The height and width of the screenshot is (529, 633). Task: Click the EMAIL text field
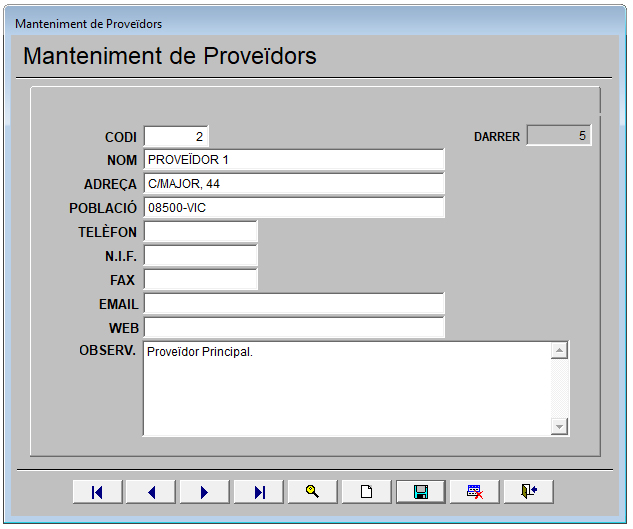pos(293,304)
